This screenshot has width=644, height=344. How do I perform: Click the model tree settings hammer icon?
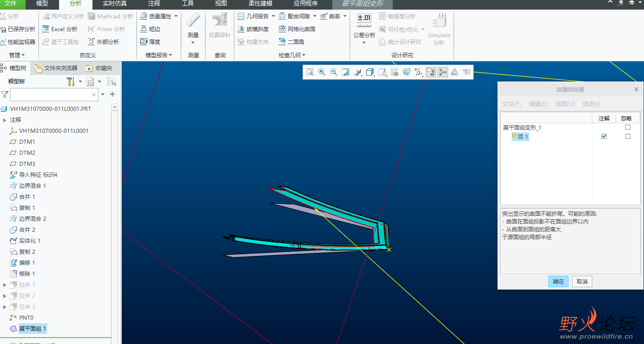tap(70, 82)
